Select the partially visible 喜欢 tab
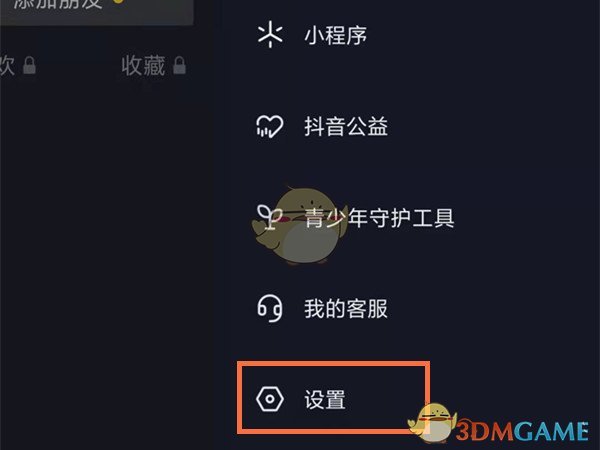The image size is (600, 450). (7, 65)
